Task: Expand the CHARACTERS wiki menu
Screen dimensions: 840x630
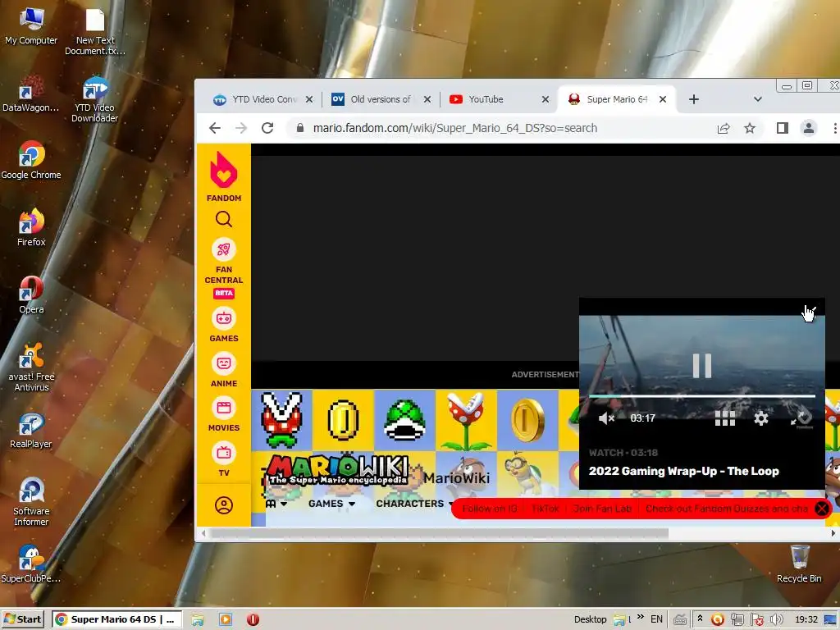Action: pyautogui.click(x=414, y=504)
